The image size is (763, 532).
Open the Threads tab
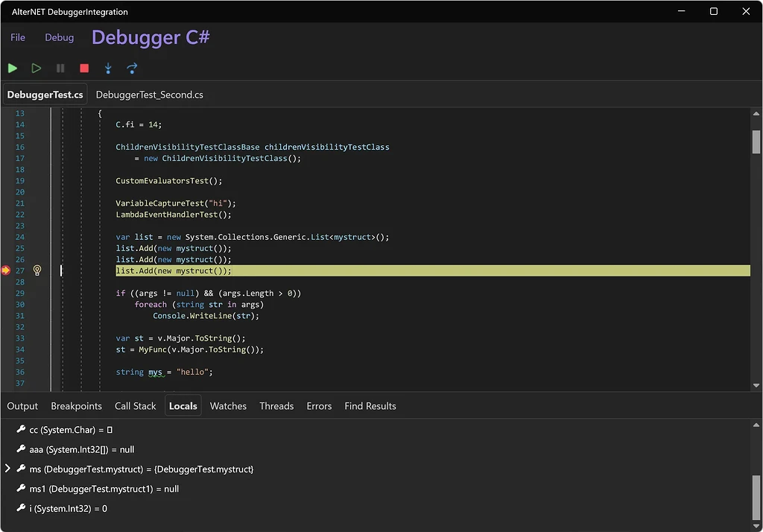pyautogui.click(x=276, y=406)
